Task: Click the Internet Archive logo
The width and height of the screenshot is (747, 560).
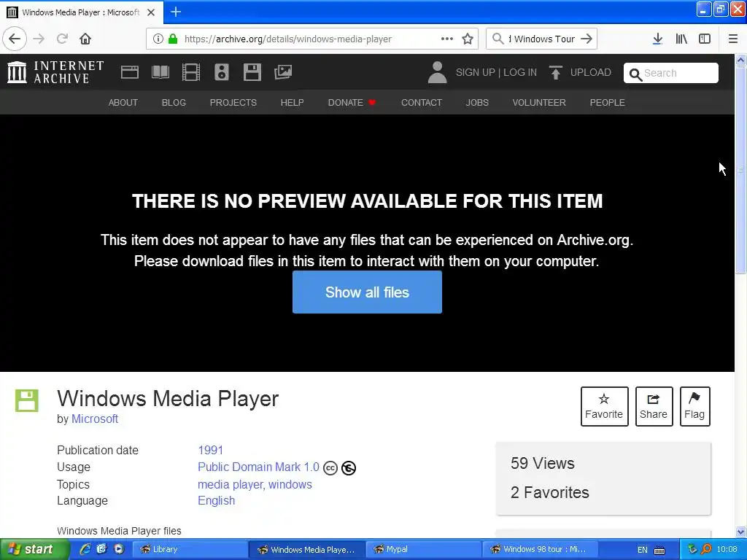Action: tap(55, 72)
